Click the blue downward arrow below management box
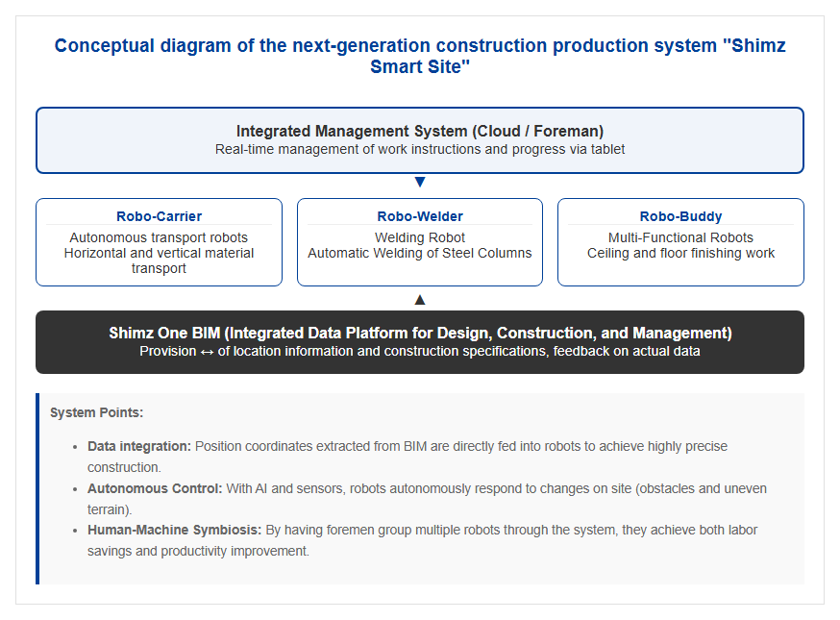Viewport: 840px width, 620px height. (420, 183)
